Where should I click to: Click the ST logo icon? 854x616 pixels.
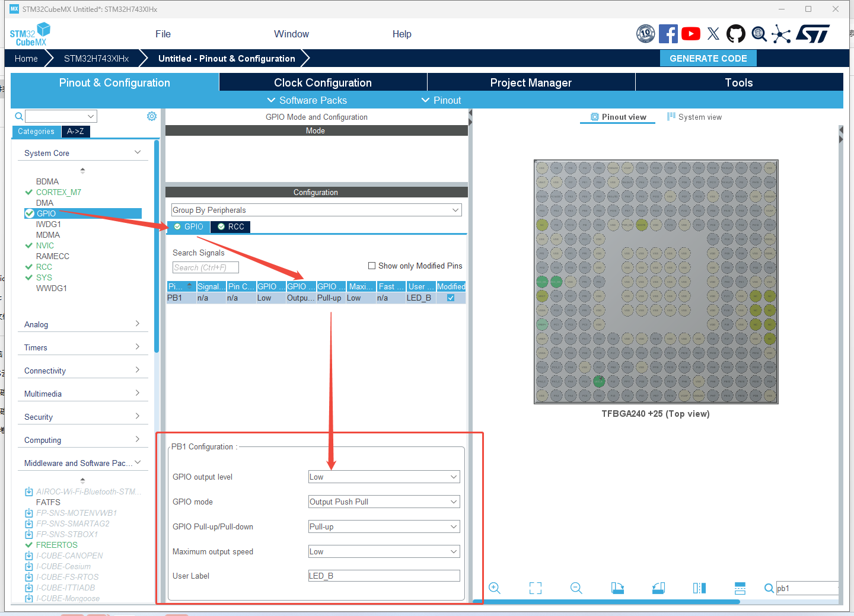coord(813,34)
